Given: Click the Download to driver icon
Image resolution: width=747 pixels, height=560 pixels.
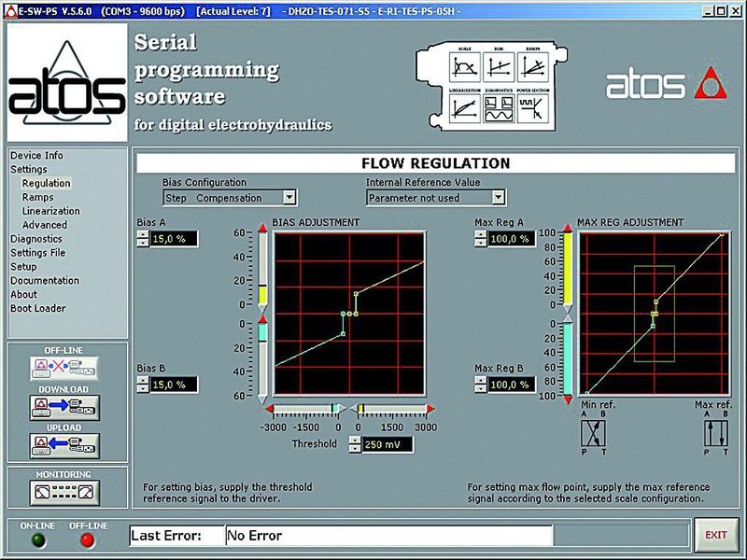Looking at the screenshot, I should tap(64, 408).
